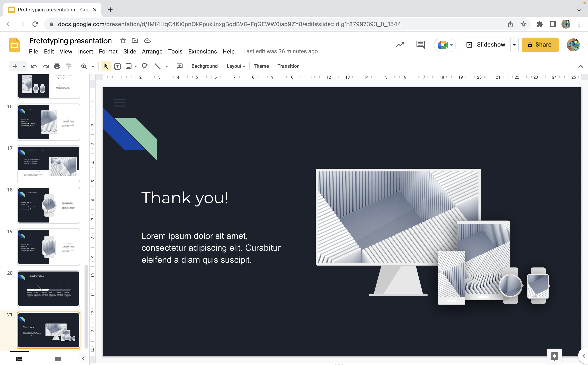Click the new slide plus button
The height and width of the screenshot is (365, 588).
(15, 66)
